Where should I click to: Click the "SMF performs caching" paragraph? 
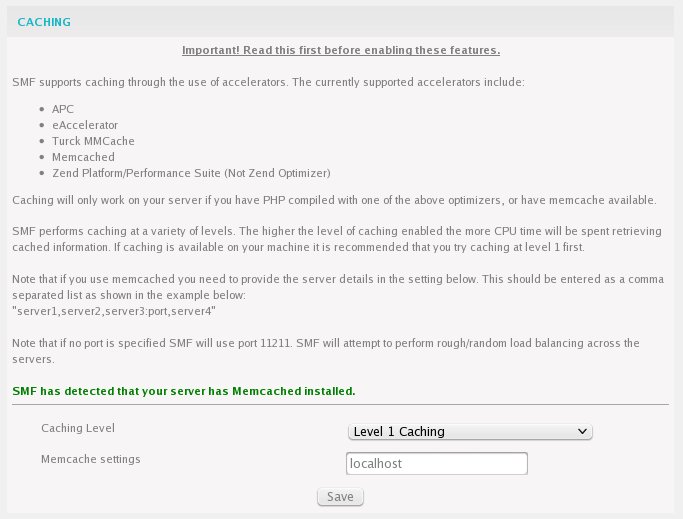[337, 239]
